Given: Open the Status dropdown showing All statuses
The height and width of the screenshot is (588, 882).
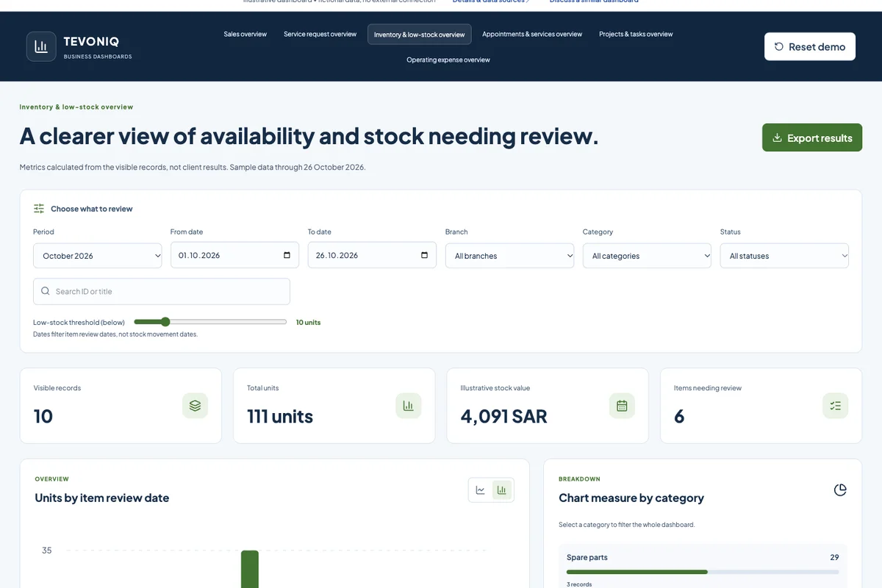Looking at the screenshot, I should [x=784, y=256].
